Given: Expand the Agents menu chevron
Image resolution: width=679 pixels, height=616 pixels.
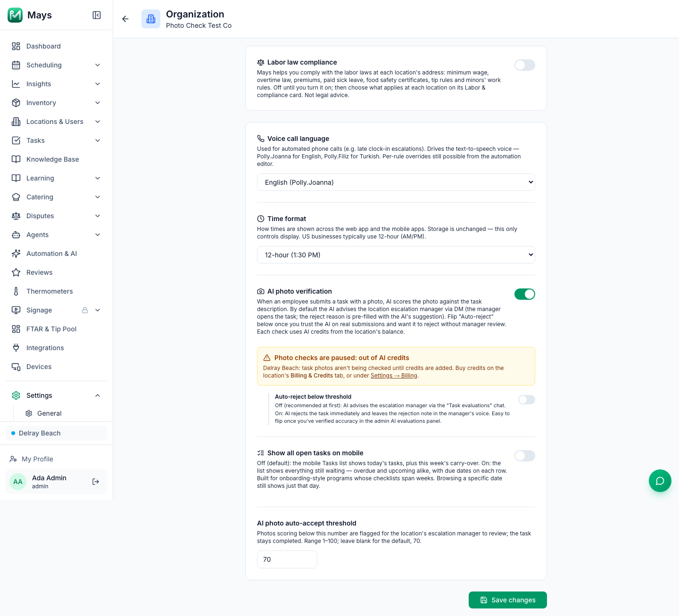Looking at the screenshot, I should (x=98, y=235).
